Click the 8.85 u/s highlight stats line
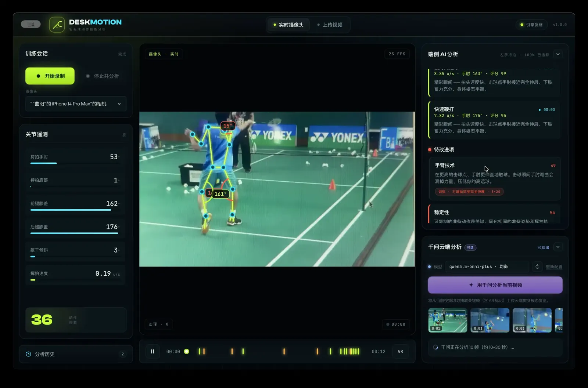 (x=470, y=73)
